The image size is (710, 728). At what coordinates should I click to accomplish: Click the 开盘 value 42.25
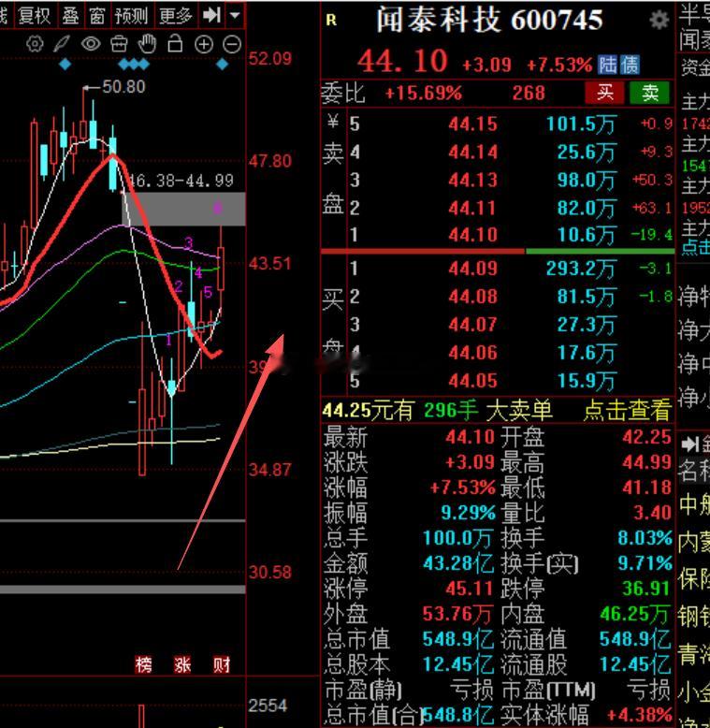click(647, 437)
